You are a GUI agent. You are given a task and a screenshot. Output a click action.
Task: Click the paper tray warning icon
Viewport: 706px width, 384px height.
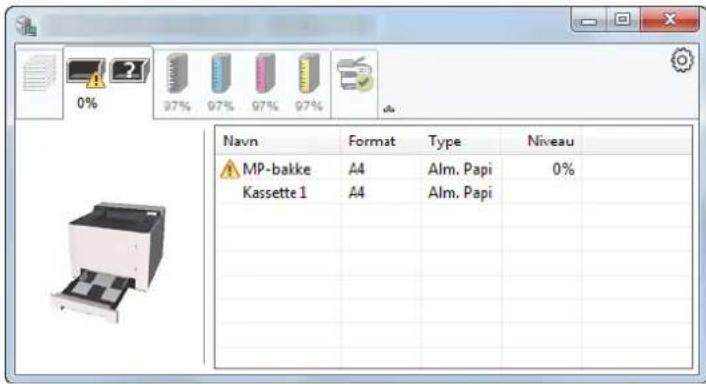[86, 73]
